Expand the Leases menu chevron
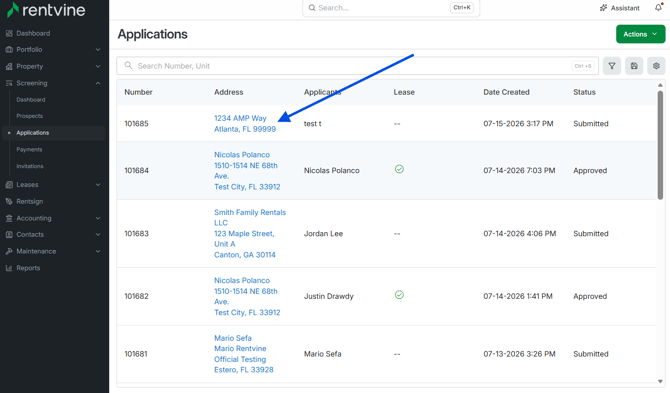This screenshot has height=393, width=670. (x=98, y=185)
